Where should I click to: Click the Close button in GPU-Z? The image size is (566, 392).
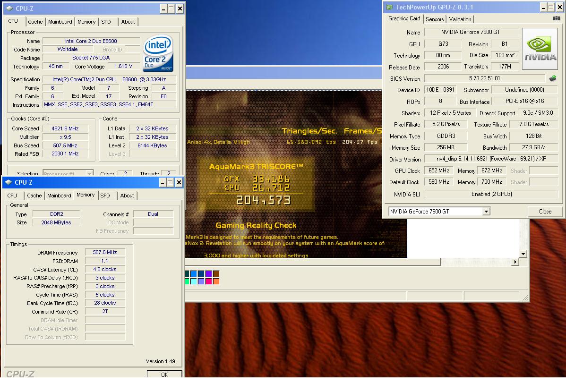[x=545, y=212]
